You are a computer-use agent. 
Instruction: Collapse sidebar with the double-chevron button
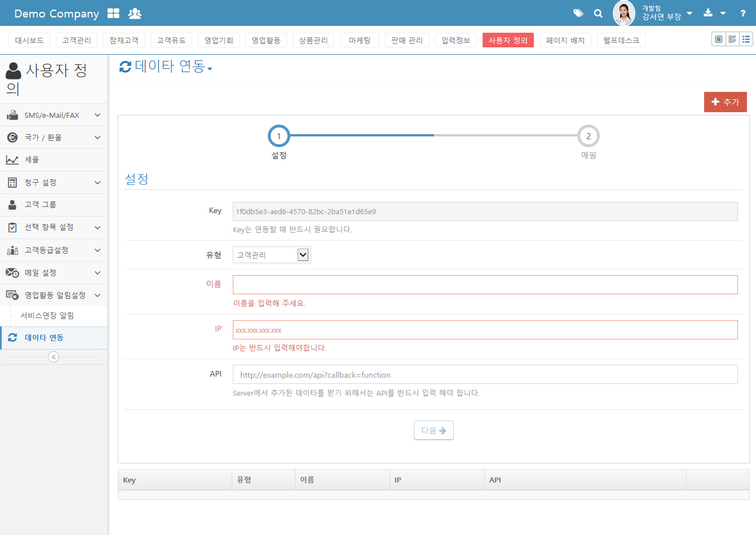pos(54,357)
